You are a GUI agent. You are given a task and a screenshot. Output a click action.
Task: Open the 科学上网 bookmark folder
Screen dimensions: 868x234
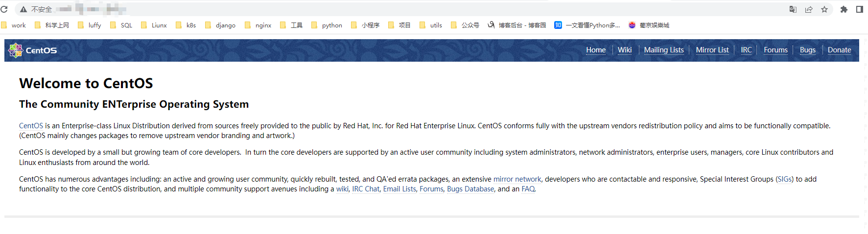click(x=52, y=25)
